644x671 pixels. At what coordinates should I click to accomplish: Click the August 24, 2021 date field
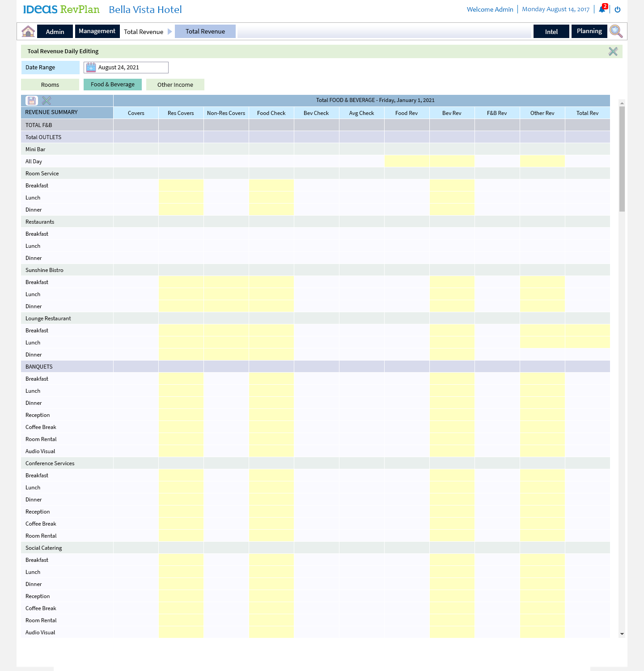coord(131,68)
